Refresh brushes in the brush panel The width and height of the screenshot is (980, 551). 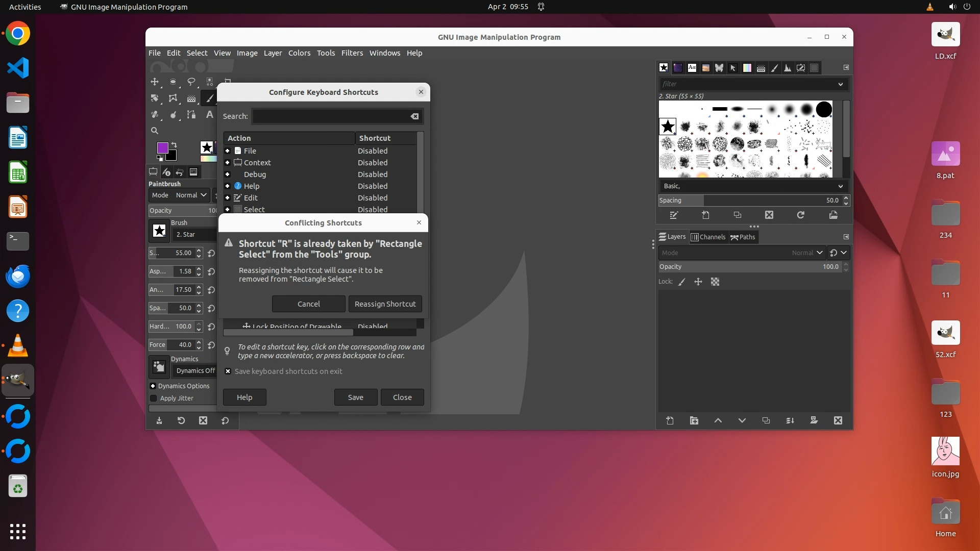click(800, 215)
